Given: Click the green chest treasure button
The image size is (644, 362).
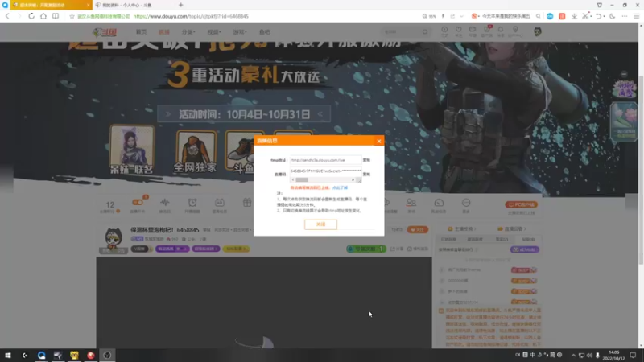Looking at the screenshot, I should tap(365, 249).
